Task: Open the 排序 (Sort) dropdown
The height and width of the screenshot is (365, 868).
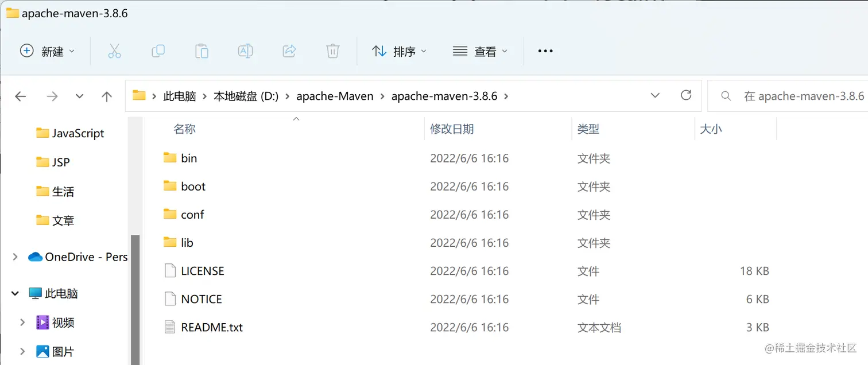Action: (x=399, y=51)
